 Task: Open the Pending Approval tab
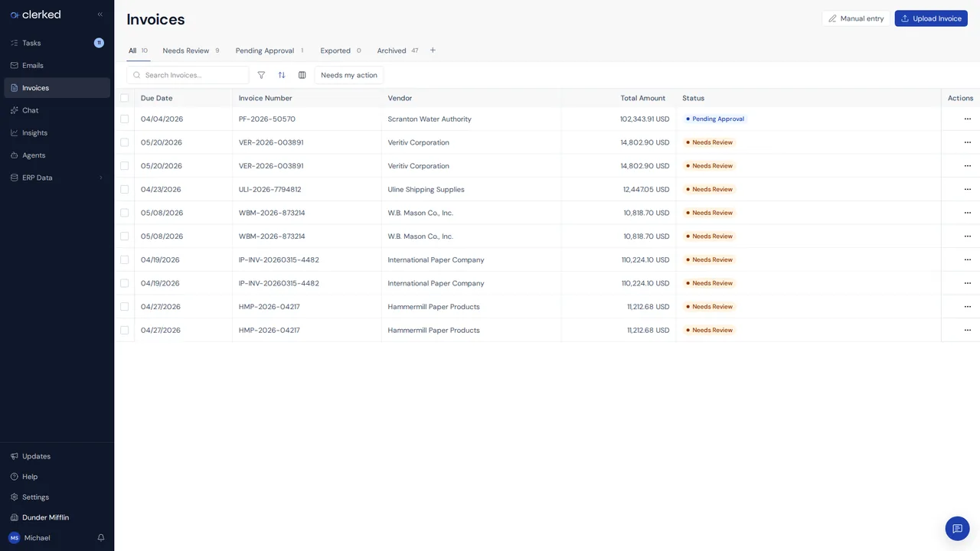(x=269, y=51)
